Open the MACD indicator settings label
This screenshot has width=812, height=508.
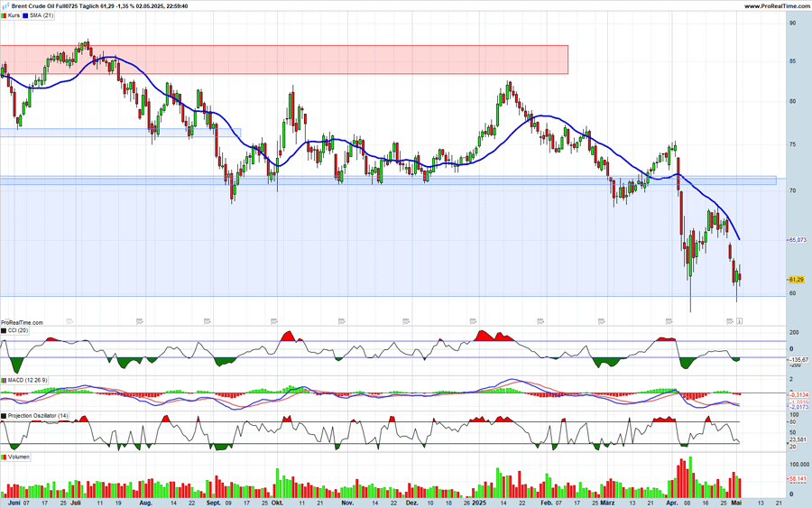pyautogui.click(x=27, y=381)
